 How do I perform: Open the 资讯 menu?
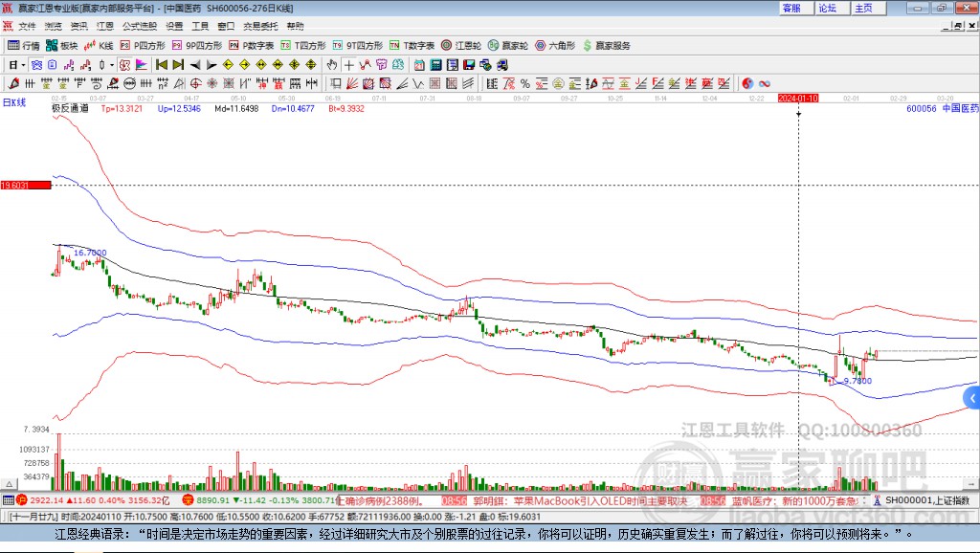[78, 26]
